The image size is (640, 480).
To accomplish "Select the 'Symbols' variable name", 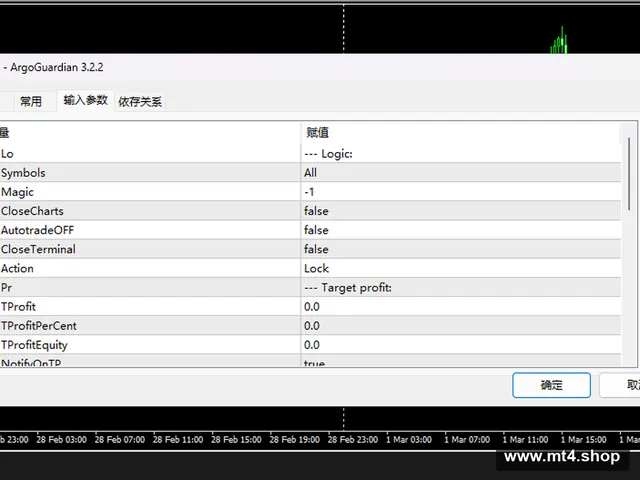I will point(23,173).
